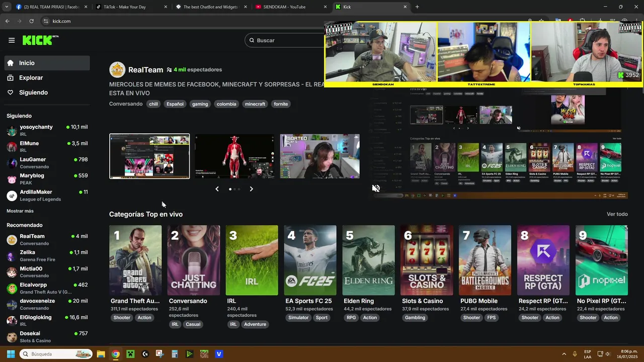Click the RPG tag under Elden Ring
Image resolution: width=644 pixels, height=362 pixels.
coord(351,318)
